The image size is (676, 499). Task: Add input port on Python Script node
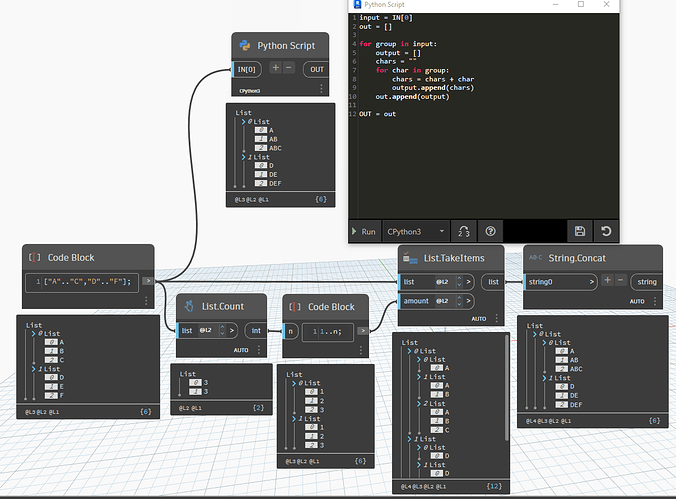[276, 69]
